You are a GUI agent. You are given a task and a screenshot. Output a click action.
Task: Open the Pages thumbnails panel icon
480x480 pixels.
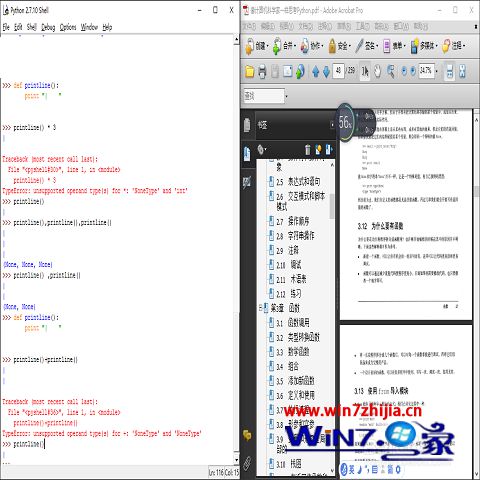[247, 125]
